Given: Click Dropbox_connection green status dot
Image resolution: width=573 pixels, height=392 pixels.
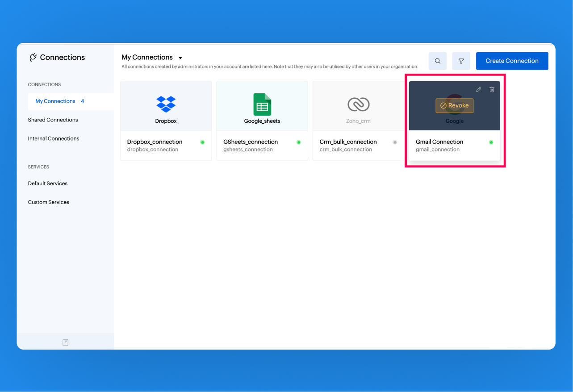Looking at the screenshot, I should [202, 142].
